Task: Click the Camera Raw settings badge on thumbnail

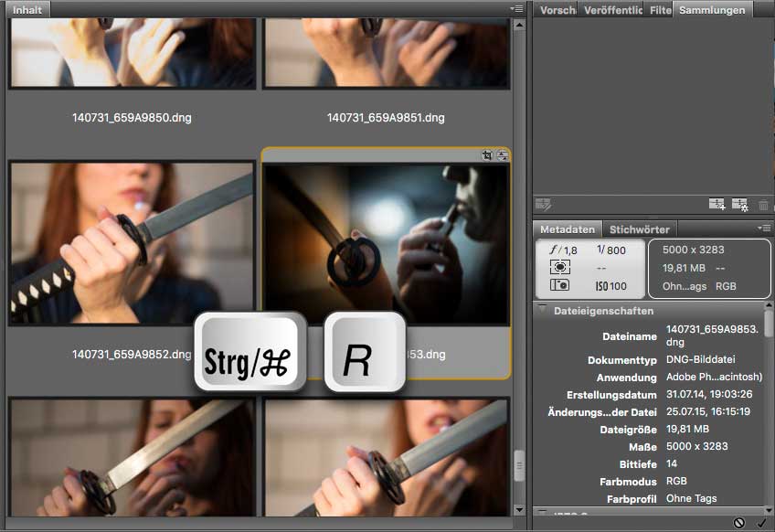Action: coord(502,156)
